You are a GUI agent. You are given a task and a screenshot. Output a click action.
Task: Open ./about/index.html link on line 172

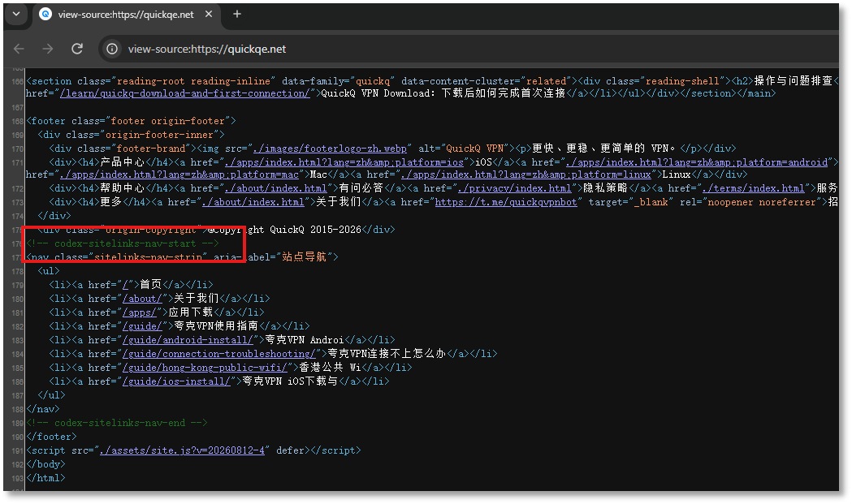[x=275, y=188]
